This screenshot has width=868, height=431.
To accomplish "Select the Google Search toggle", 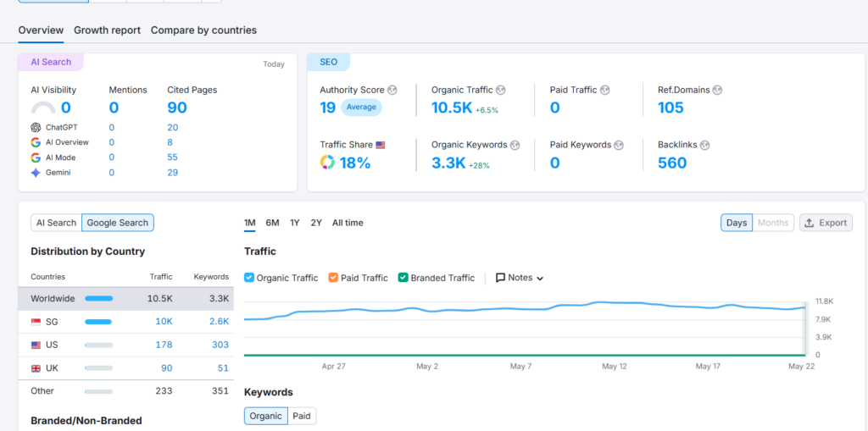I will [x=118, y=223].
